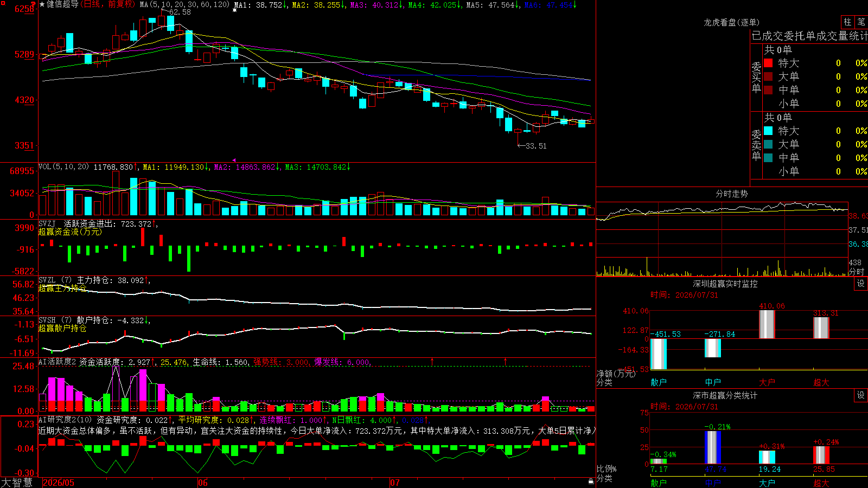
Task: Click the 生命线: 1.560 value
Action: (221, 362)
